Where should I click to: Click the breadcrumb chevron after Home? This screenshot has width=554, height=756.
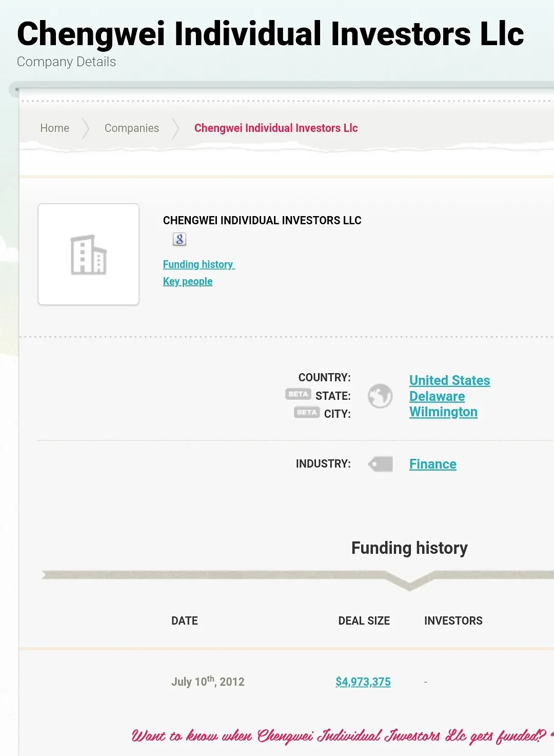point(86,128)
